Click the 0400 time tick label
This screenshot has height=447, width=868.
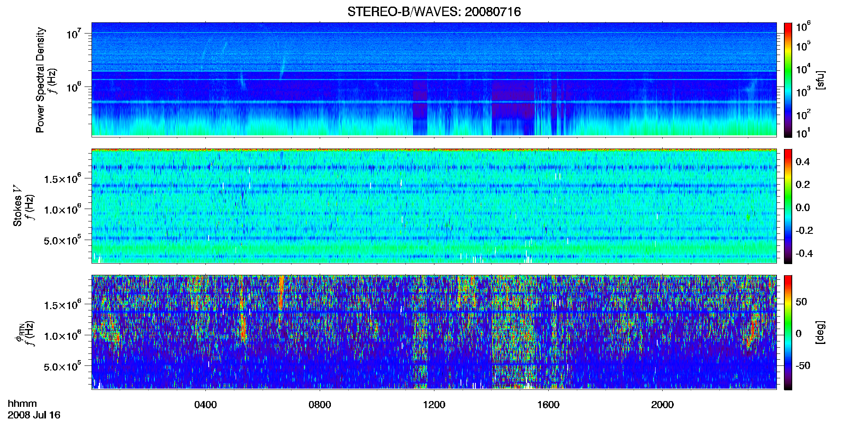click(205, 404)
